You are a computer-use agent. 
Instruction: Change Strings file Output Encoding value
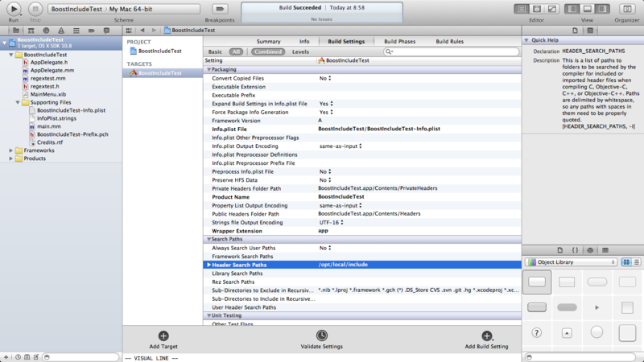(331, 223)
